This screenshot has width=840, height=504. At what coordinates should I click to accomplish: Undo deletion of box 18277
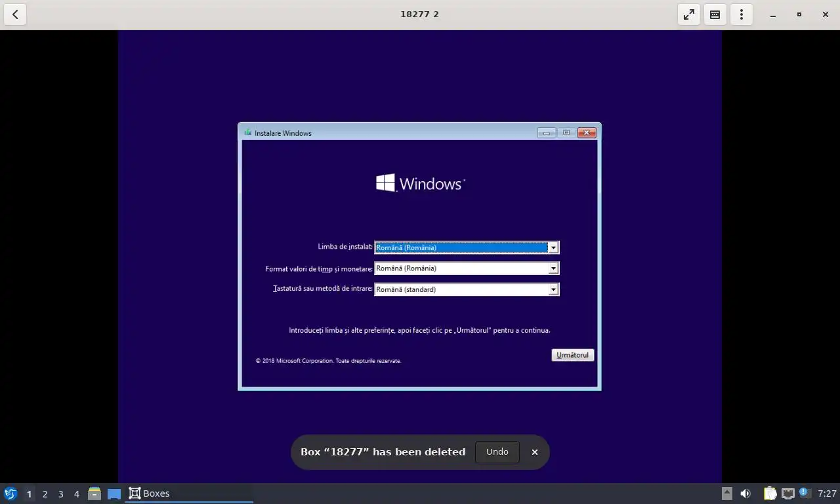[497, 451]
